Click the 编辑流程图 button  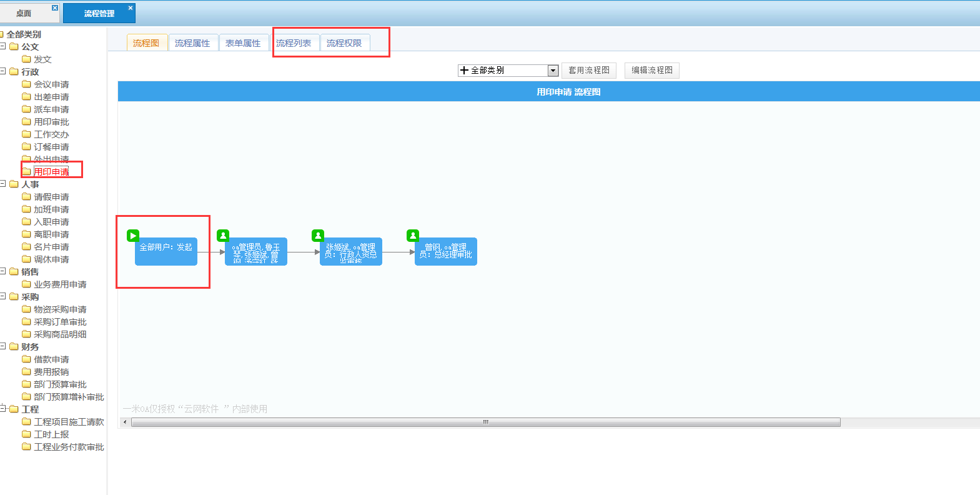tap(652, 71)
